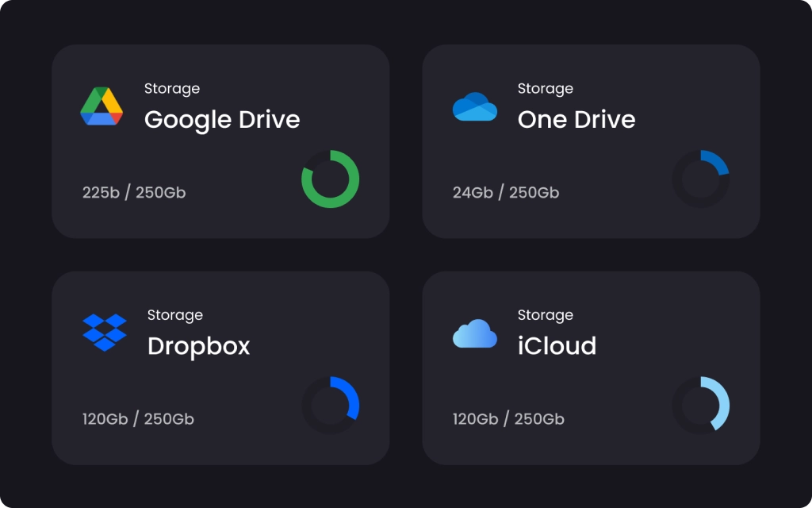Select the One Drive cloud icon
Image resolution: width=812 pixels, height=508 pixels.
[473, 106]
